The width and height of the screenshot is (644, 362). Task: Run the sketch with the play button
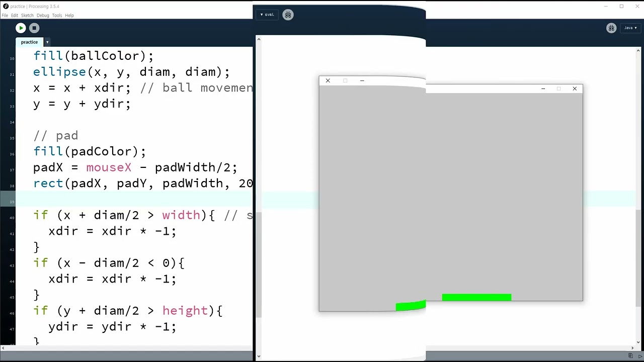(x=21, y=28)
